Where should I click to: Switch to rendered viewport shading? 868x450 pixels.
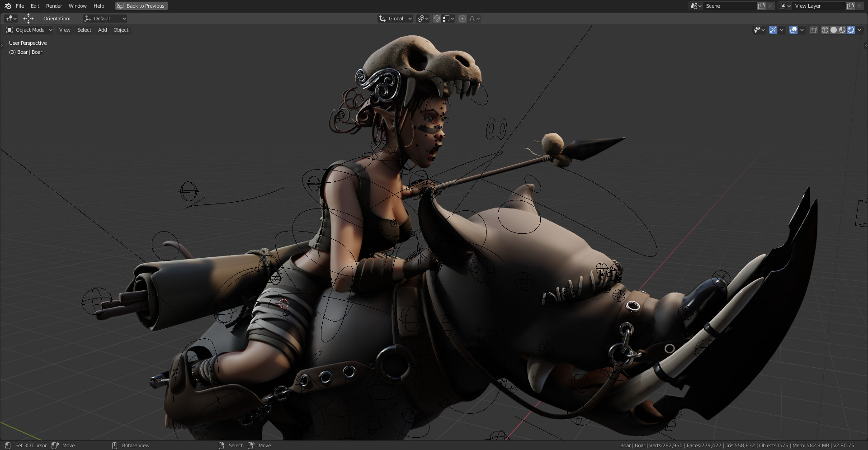(x=851, y=30)
